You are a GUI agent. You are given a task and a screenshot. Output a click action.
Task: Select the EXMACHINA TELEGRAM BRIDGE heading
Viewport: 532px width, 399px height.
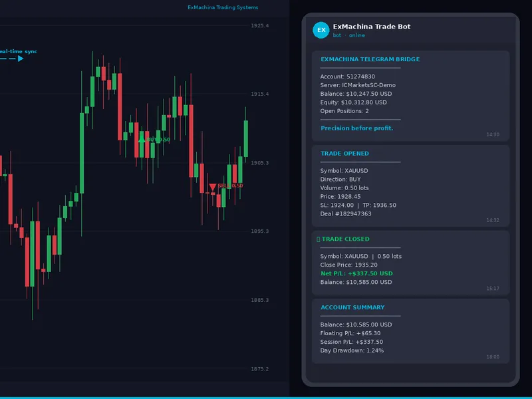click(x=370, y=59)
